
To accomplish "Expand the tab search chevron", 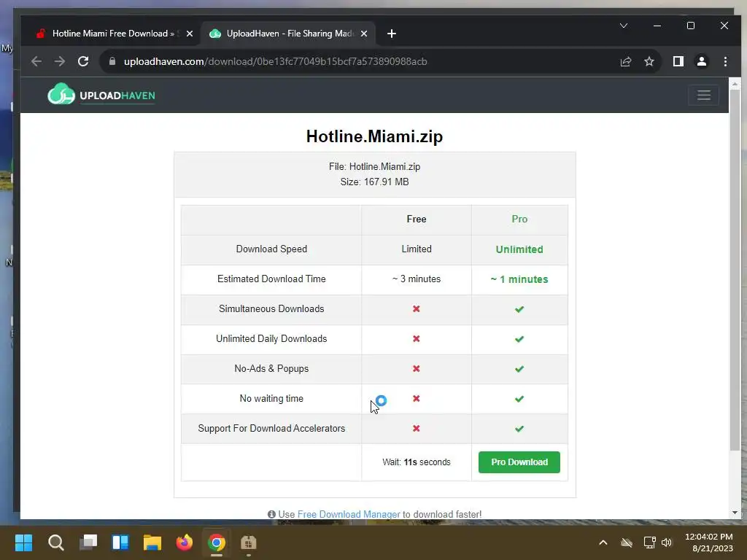I will click(624, 26).
